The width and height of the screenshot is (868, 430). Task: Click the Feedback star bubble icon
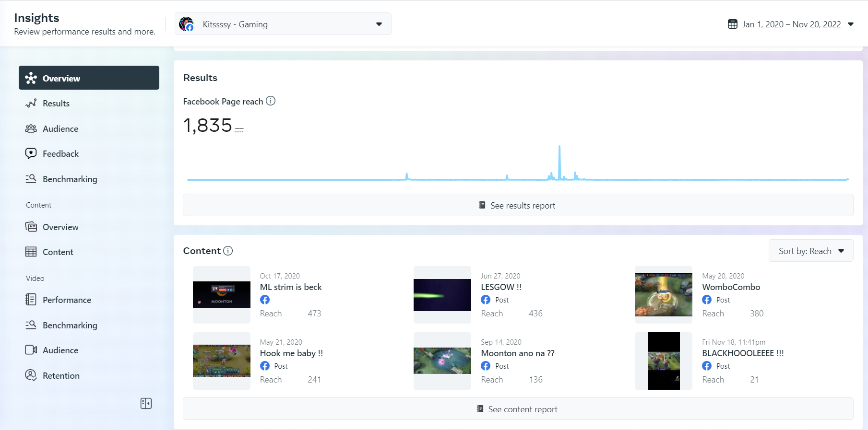pos(31,153)
